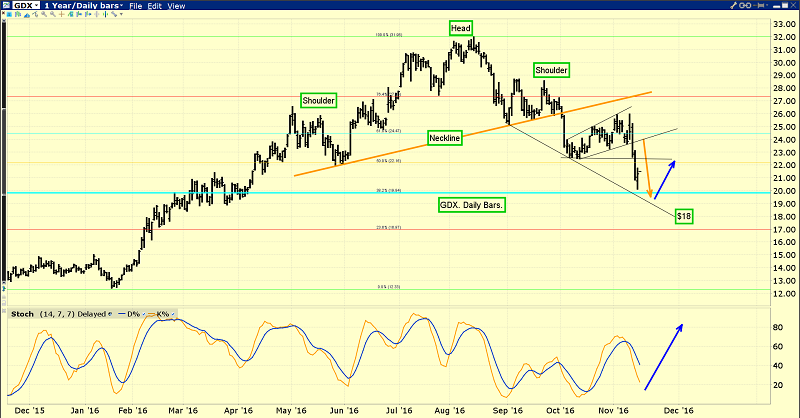Click the Stoch indicator label
This screenshot has width=800, height=418.
coord(22,314)
